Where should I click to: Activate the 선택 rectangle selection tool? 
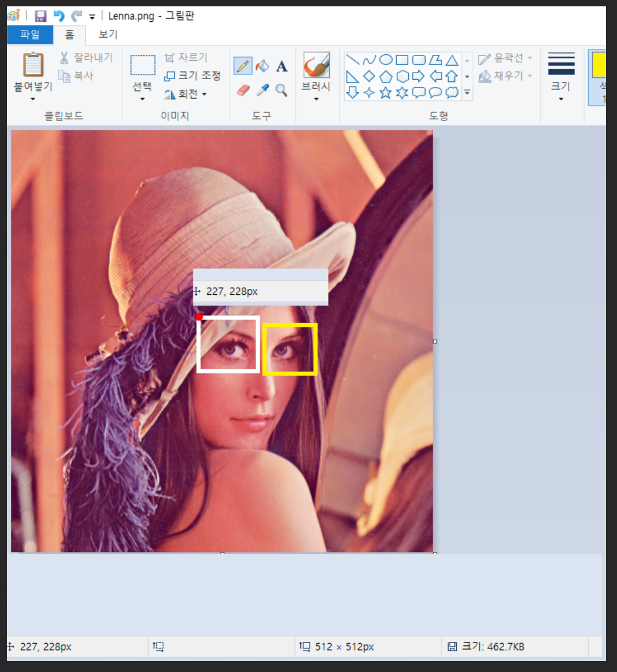pos(142,65)
